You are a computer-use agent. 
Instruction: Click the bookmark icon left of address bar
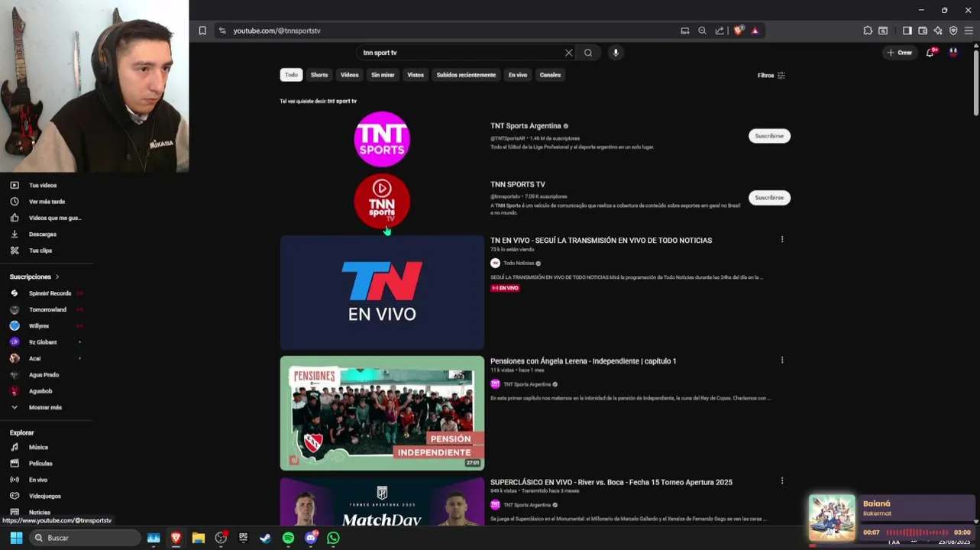[x=202, y=31]
